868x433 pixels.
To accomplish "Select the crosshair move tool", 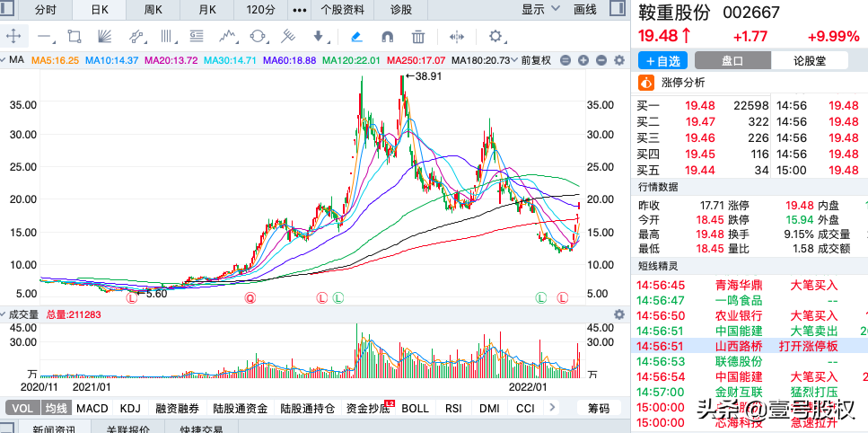I will (x=13, y=37).
